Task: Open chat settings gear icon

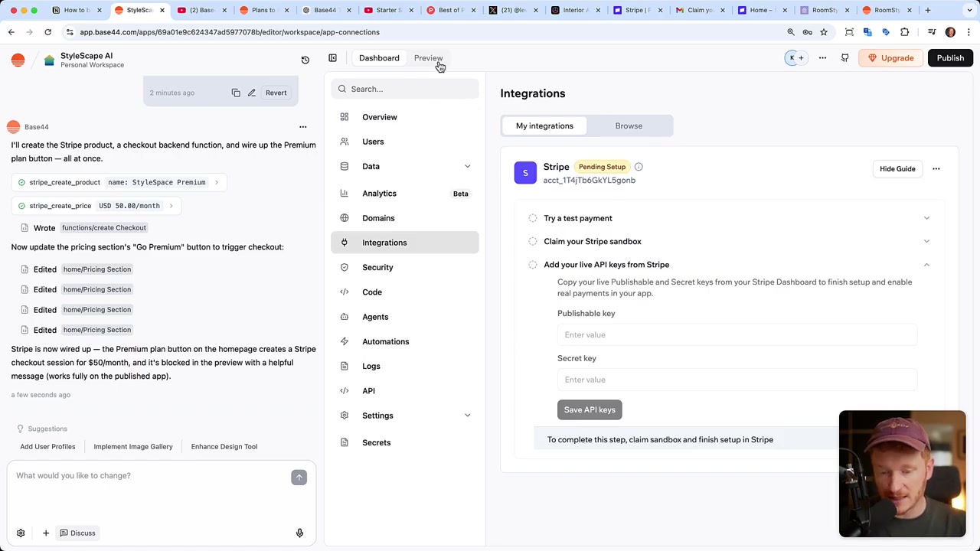Action: click(21, 533)
